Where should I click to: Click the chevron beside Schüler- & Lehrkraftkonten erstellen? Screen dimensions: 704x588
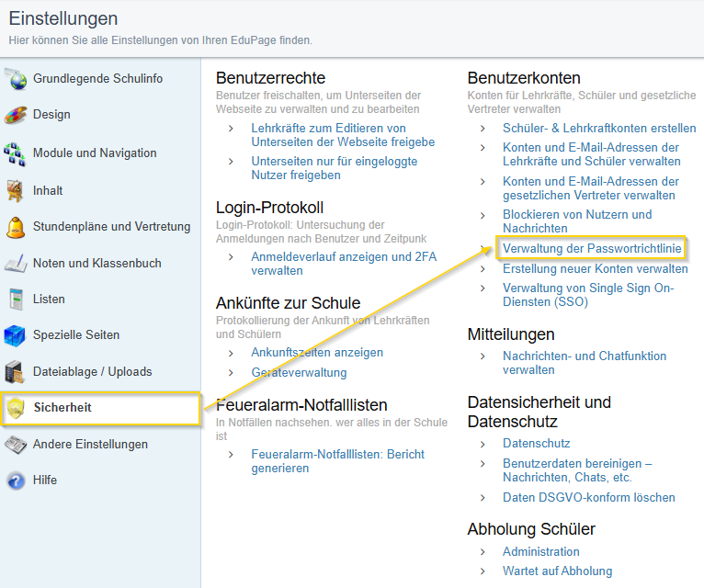point(483,129)
